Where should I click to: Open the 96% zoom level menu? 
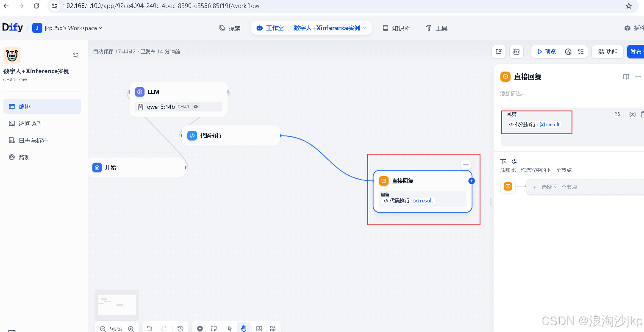click(116, 329)
